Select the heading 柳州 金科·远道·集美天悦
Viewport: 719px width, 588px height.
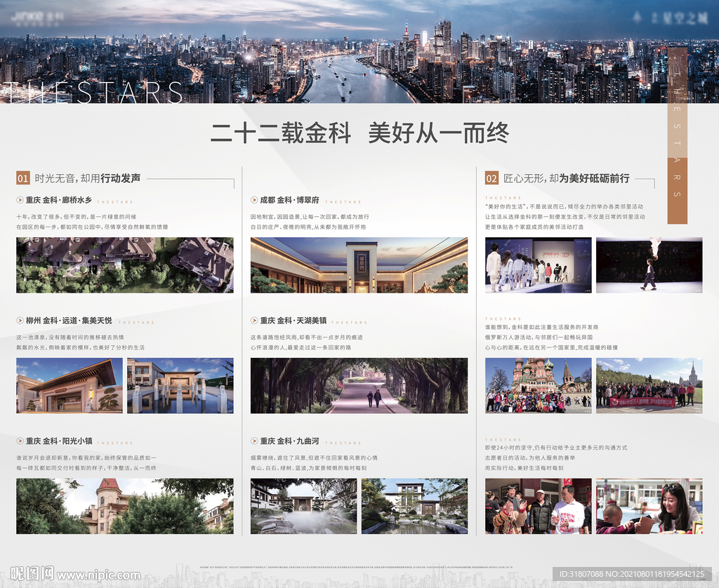coord(69,321)
